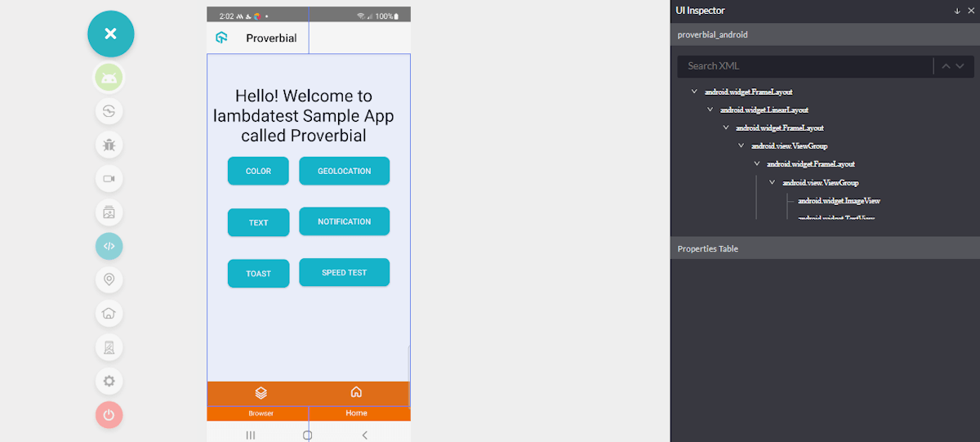
Task: Toggle the UI Inspector code icon
Action: point(109,246)
